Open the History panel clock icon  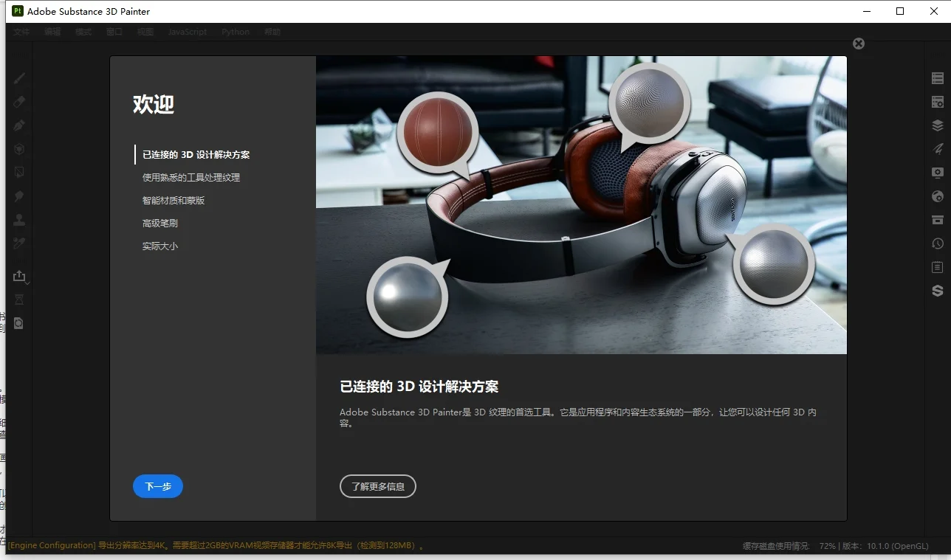point(937,243)
